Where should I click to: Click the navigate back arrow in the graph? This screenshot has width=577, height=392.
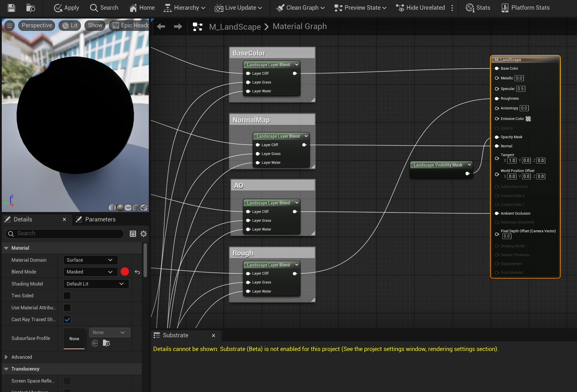(161, 27)
